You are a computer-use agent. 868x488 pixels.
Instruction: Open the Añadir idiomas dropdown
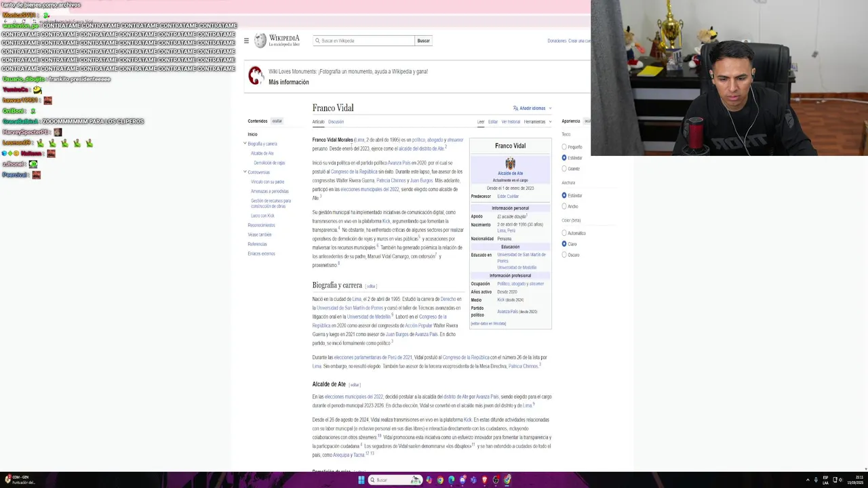[x=532, y=108]
